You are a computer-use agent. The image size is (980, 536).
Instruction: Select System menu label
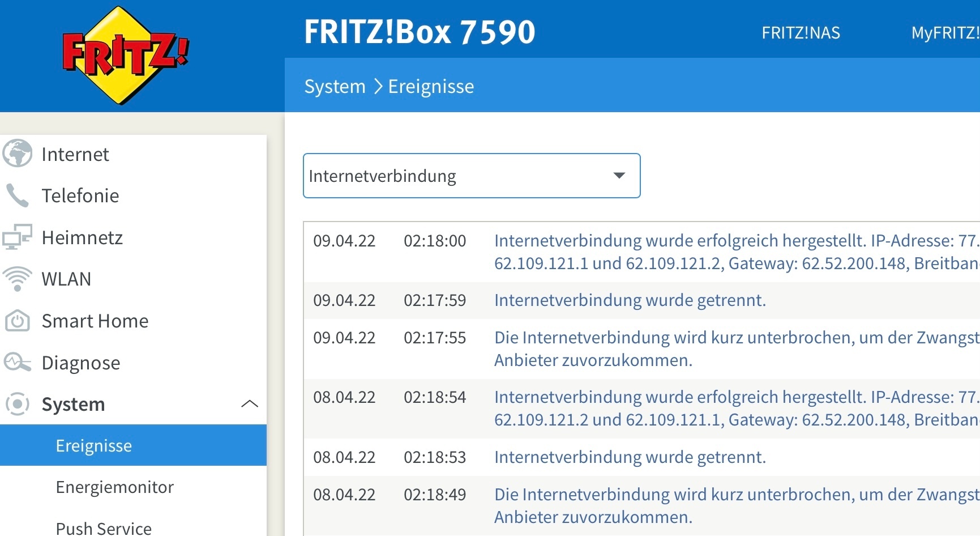(x=74, y=404)
